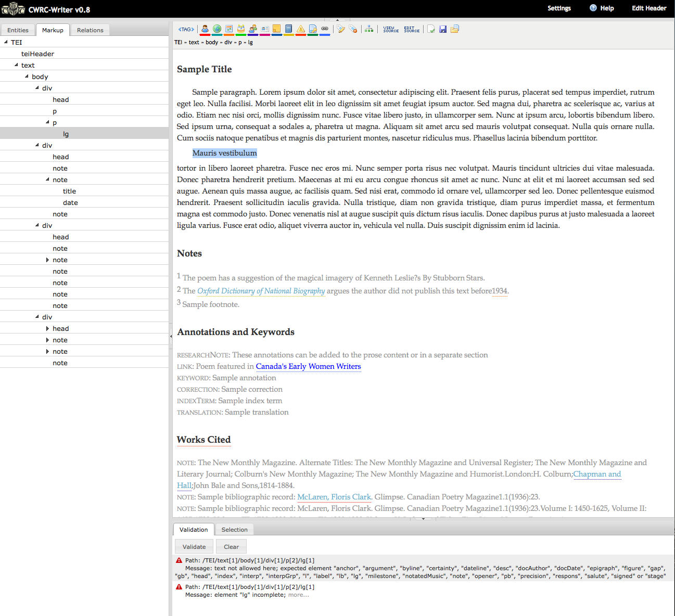Collapse the p node containing lg
The height and width of the screenshot is (616, 675).
pos(48,122)
